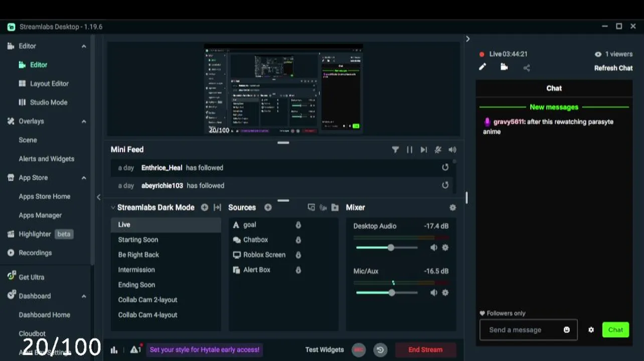Start recording with REC button

pos(358,350)
